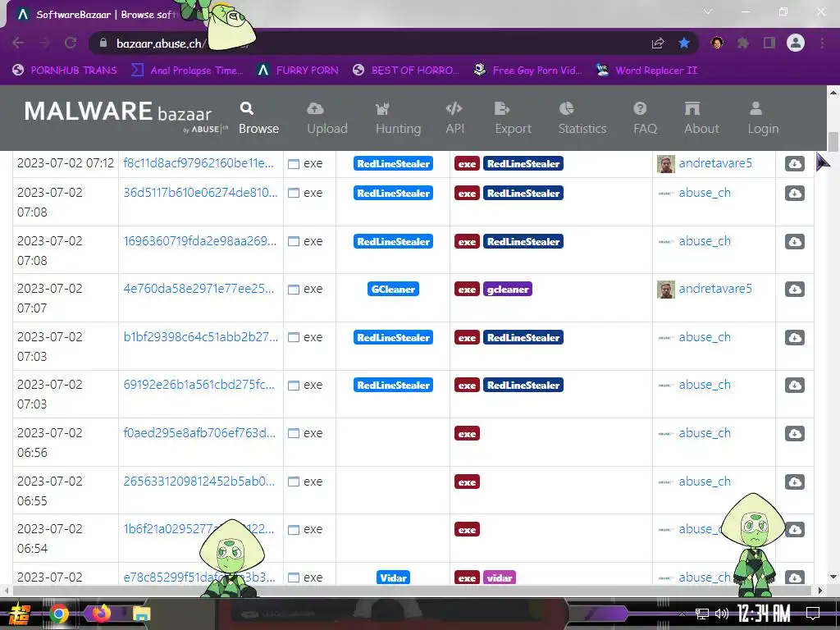Download sample b1bf29398c64c51abb2b27
The image size is (840, 630).
[794, 337]
